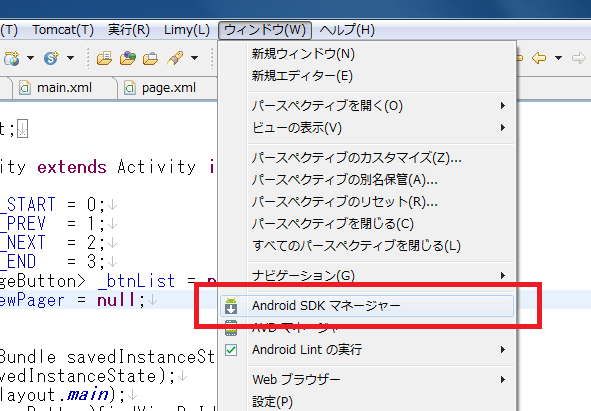Switch to the main.xml editor tab
The width and height of the screenshot is (591, 411).
click(x=64, y=88)
